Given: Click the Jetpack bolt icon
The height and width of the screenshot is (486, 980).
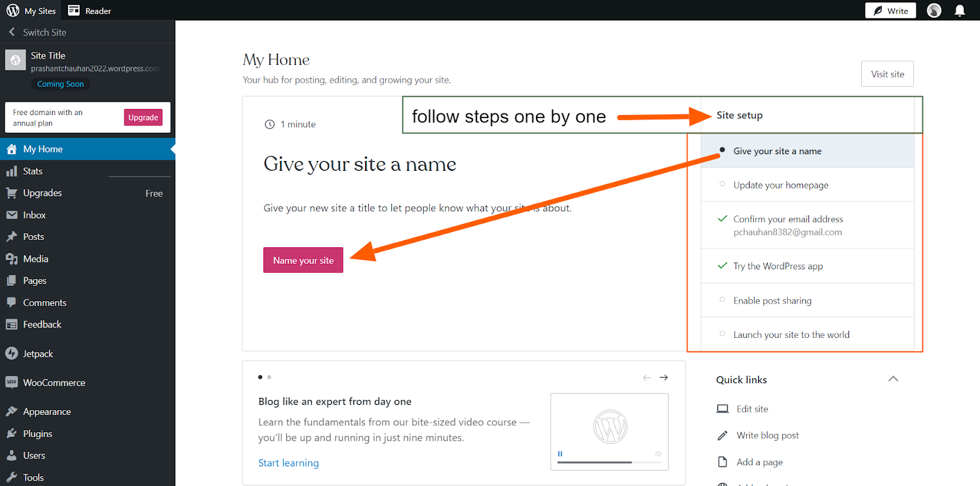Looking at the screenshot, I should coord(12,353).
